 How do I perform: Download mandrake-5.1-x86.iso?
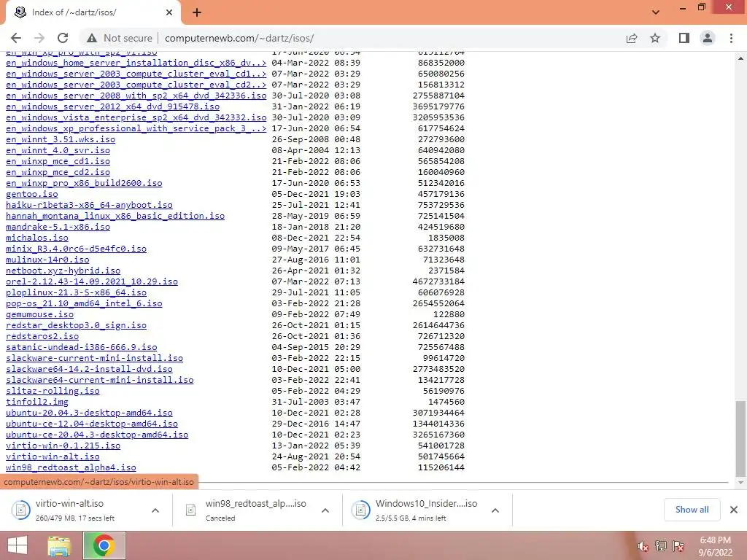tap(58, 227)
